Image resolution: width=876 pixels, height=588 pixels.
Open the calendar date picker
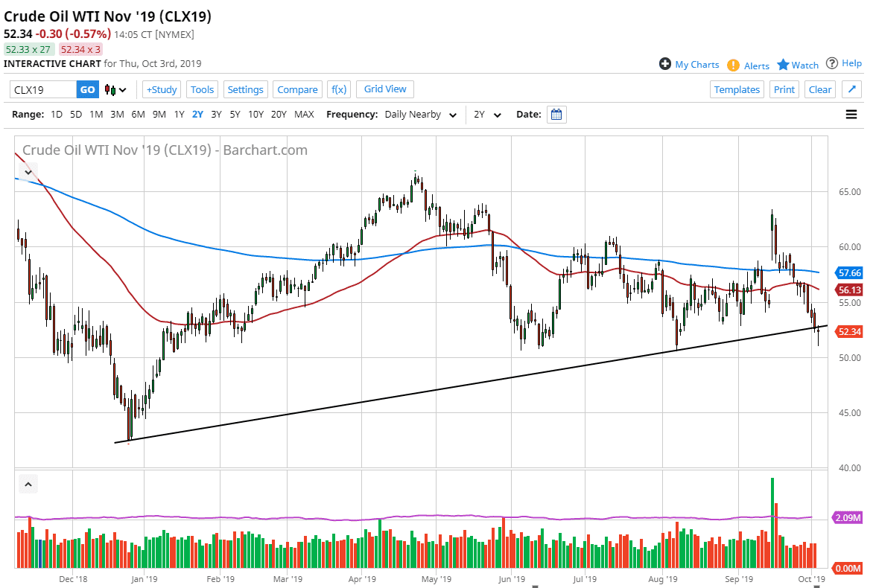point(556,114)
